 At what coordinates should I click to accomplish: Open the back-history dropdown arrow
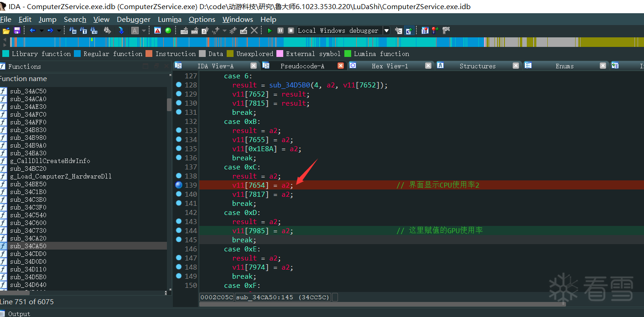pos(42,31)
